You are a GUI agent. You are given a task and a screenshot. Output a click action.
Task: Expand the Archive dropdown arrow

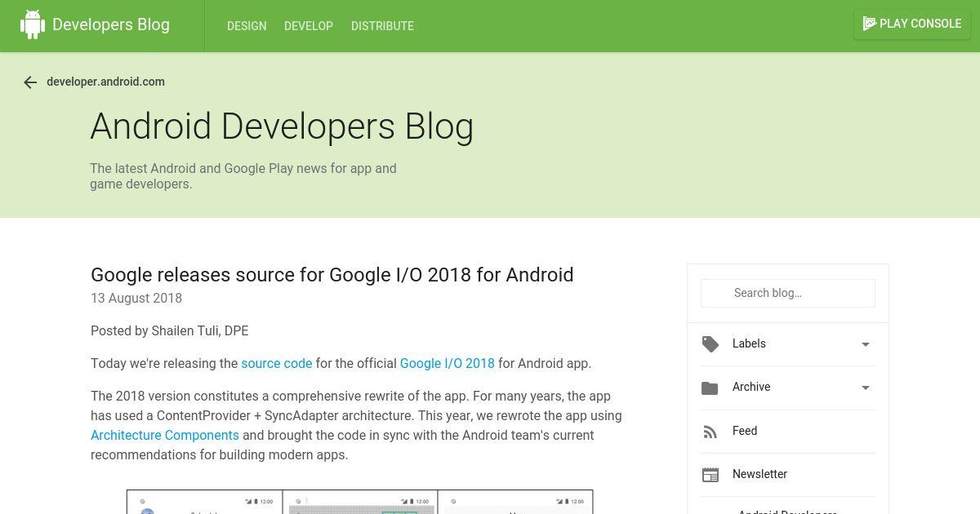pos(866,388)
